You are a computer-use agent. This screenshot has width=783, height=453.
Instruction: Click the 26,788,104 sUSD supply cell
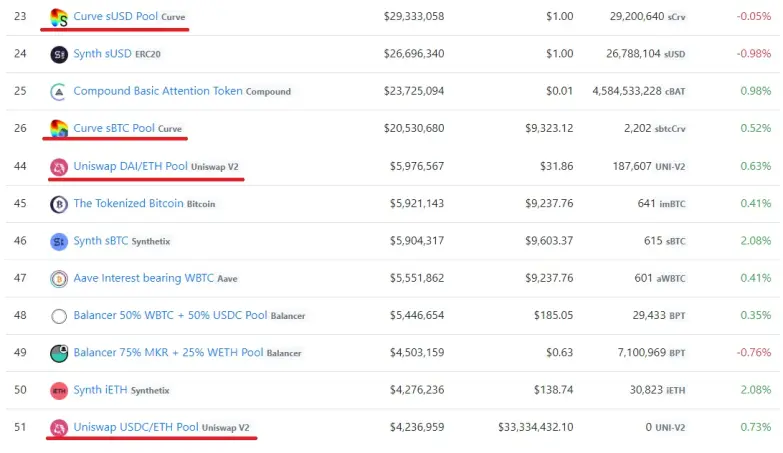pyautogui.click(x=646, y=53)
